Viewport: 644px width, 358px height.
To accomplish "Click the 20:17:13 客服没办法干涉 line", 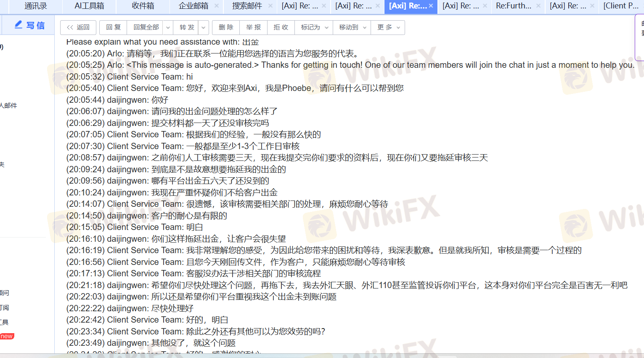I will 193,273.
